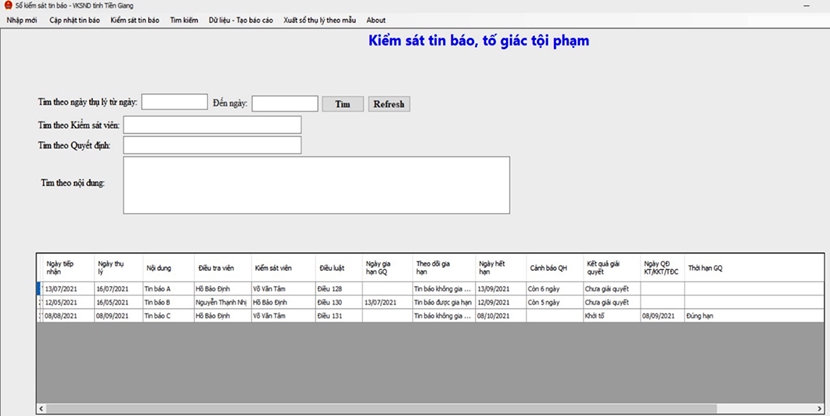Click the Tìm theo Kiểm sát viên field

point(212,124)
